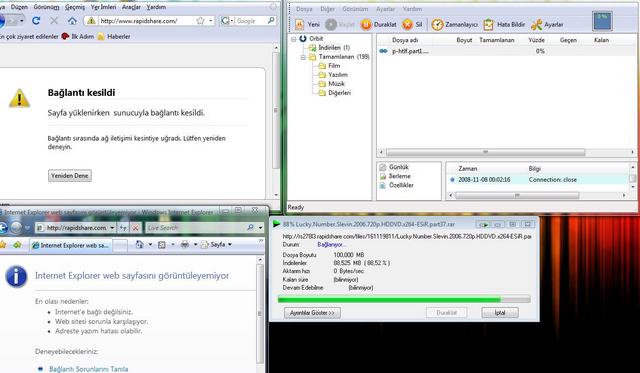Click Orbit file list horizontal scrollbar
640x373 pixels.
click(485, 152)
